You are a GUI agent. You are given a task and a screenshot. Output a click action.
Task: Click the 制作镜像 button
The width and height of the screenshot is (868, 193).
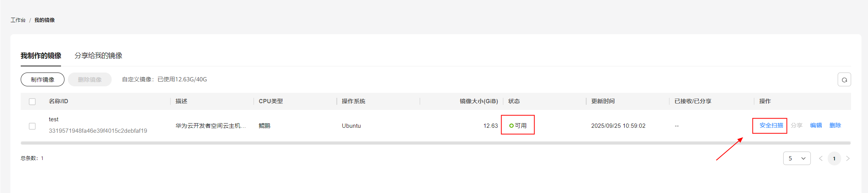coord(43,79)
